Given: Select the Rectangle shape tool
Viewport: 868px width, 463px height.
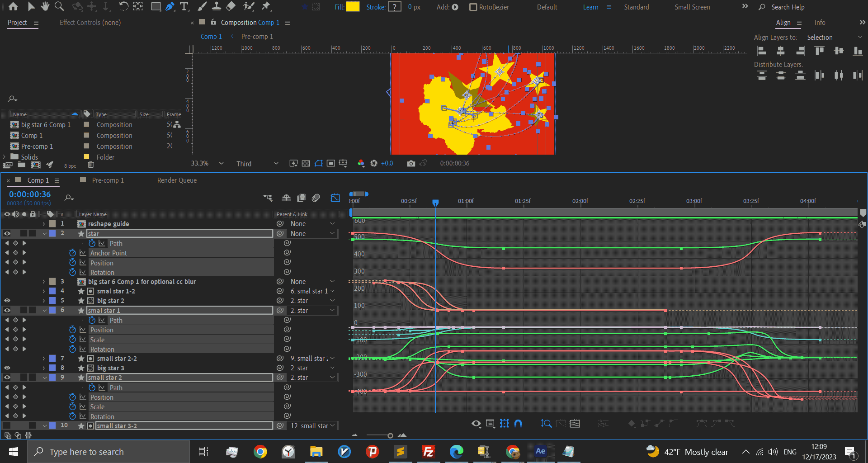Looking at the screenshot, I should 156,6.
